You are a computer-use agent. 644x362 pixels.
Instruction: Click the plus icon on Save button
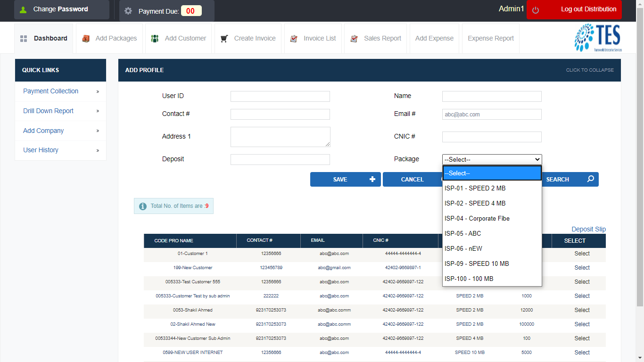tap(372, 179)
